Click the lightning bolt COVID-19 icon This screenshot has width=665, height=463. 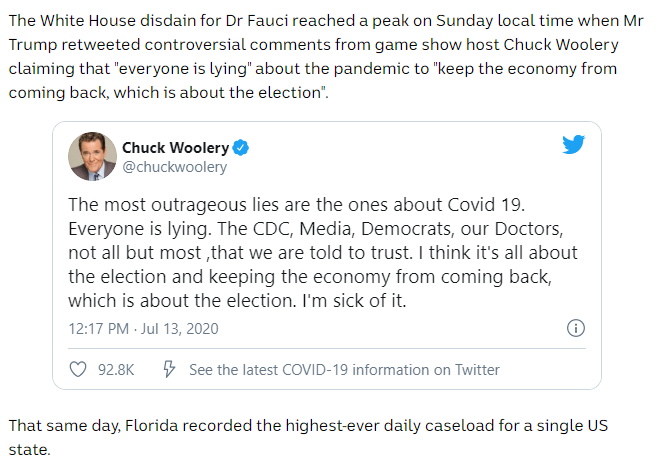[169, 370]
